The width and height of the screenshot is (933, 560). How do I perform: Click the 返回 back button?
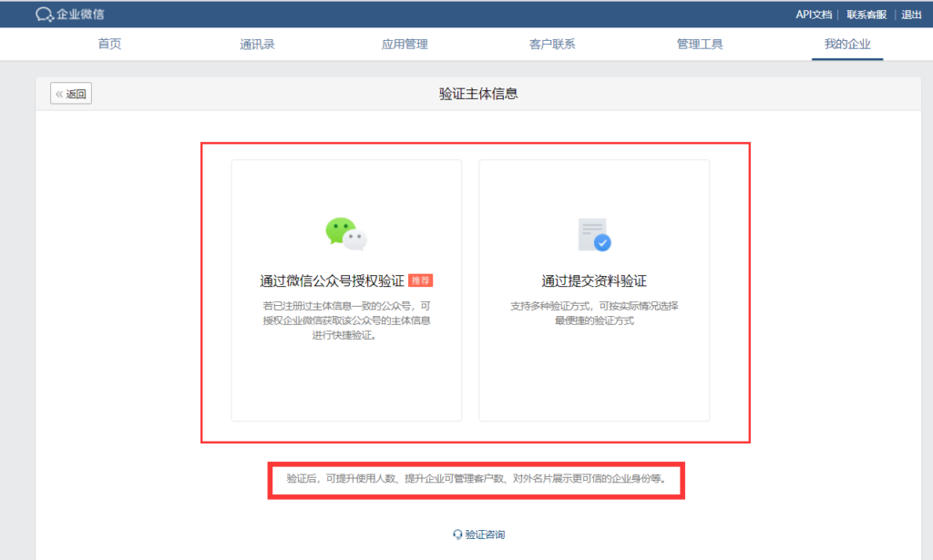click(71, 93)
